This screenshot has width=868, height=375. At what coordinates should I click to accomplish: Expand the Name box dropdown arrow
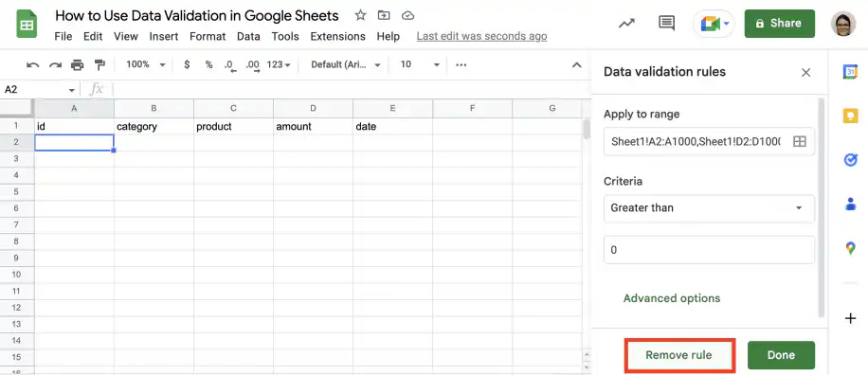click(71, 90)
